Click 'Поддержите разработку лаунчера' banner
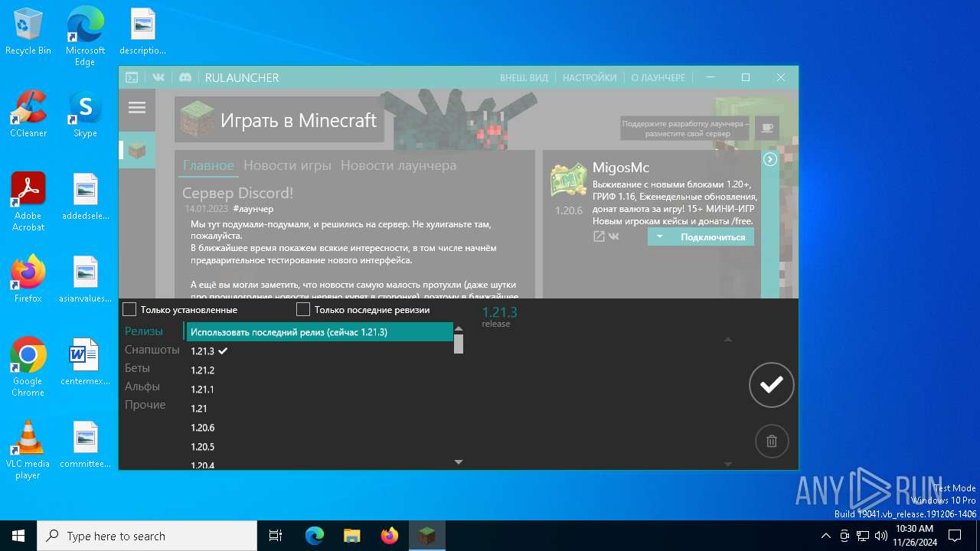 (x=687, y=128)
